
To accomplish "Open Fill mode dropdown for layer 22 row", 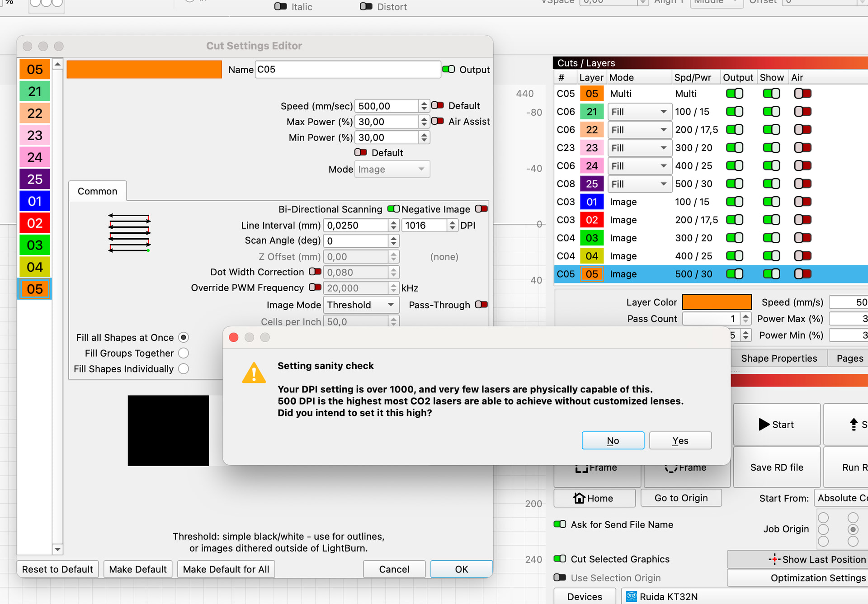I will [639, 130].
